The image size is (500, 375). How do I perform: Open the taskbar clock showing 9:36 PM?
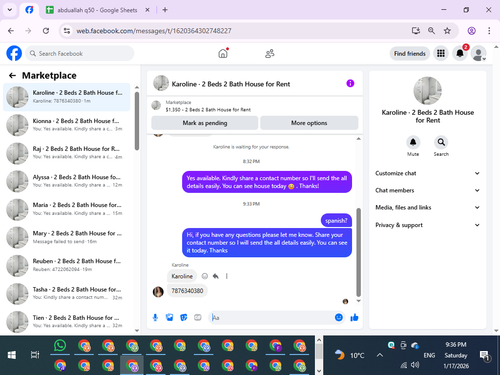(456, 355)
